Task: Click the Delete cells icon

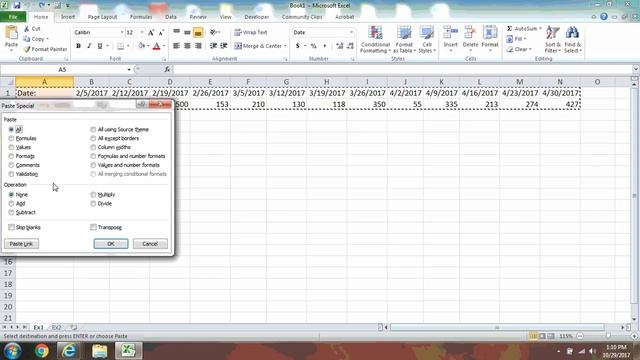Action: coord(470,33)
